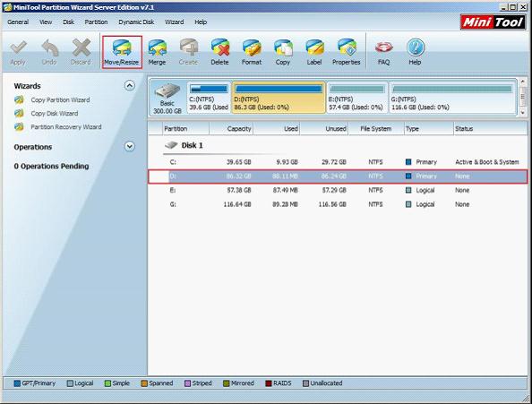Select the G: partition row
The width and height of the screenshot is (532, 404).
pyautogui.click(x=338, y=204)
